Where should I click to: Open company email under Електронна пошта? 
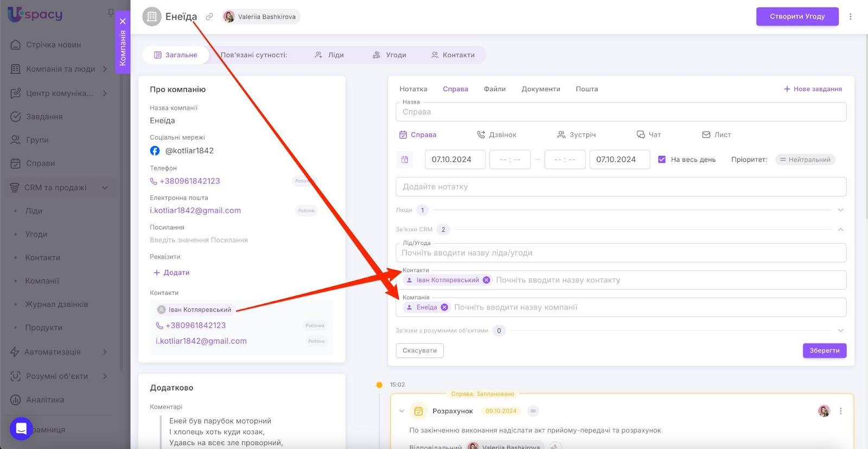pos(195,211)
